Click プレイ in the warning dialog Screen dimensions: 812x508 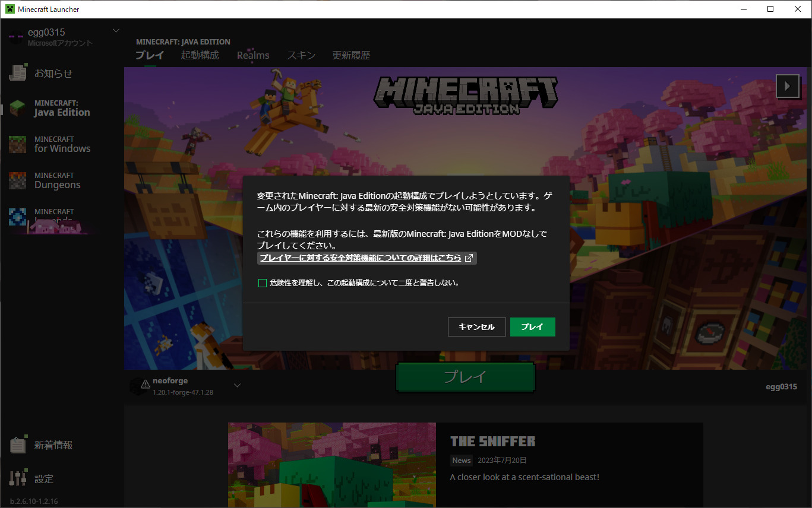click(x=532, y=326)
